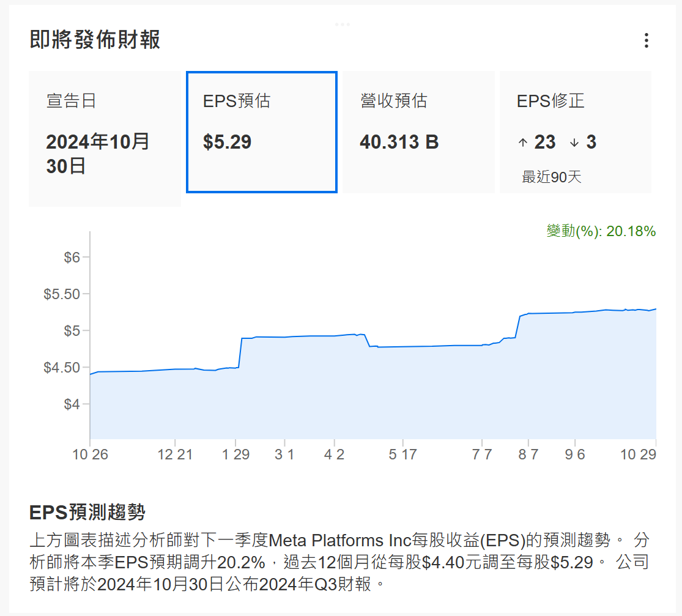This screenshot has width=682, height=616.
Task: Click the EPS修正 card heading
Action: [550, 101]
